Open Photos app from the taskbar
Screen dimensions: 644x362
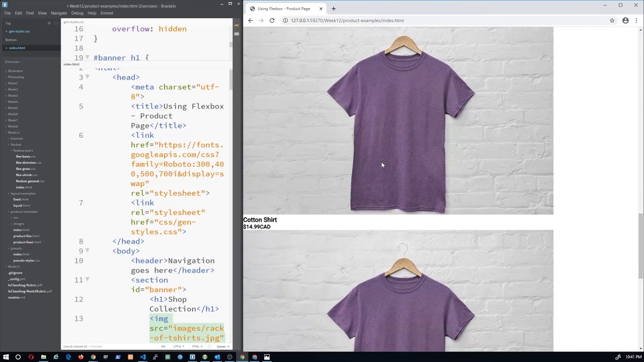[x=267, y=357]
